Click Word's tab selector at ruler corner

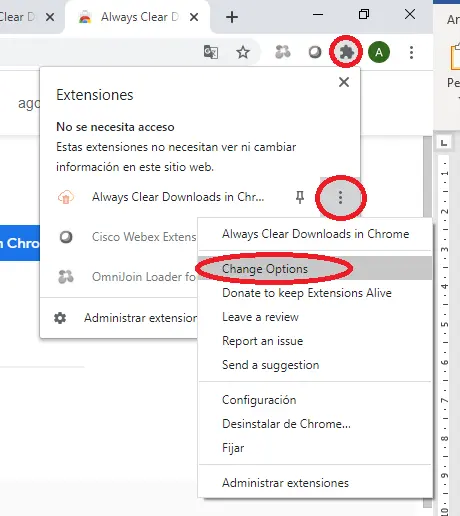(x=444, y=143)
